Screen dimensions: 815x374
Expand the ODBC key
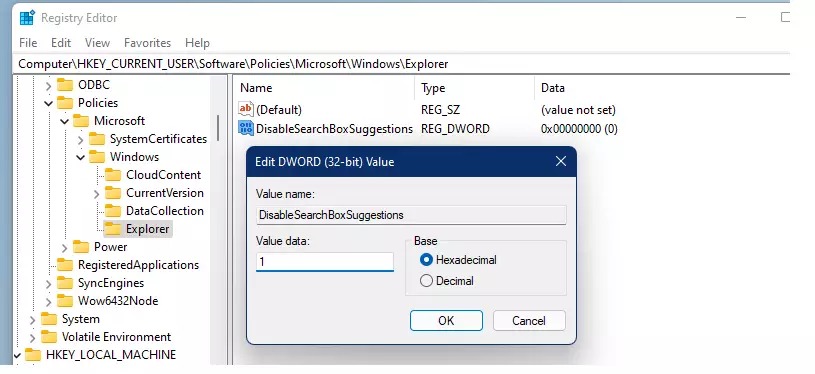(48, 85)
